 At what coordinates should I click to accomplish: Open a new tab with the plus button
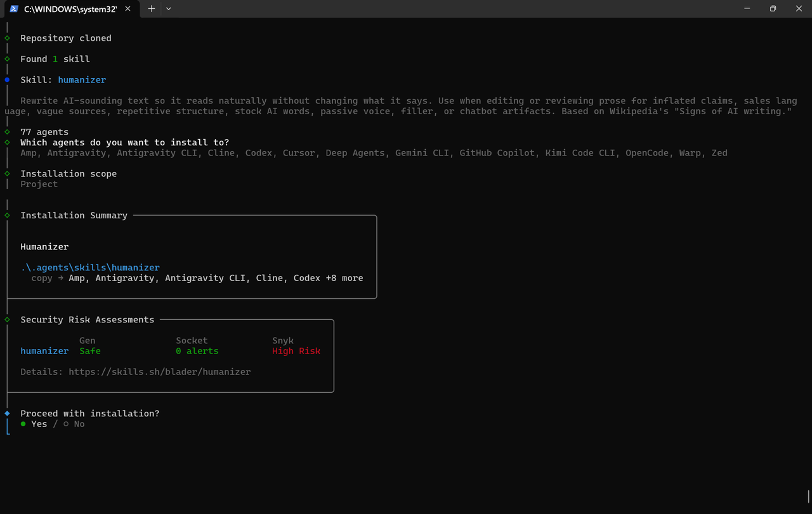(152, 9)
